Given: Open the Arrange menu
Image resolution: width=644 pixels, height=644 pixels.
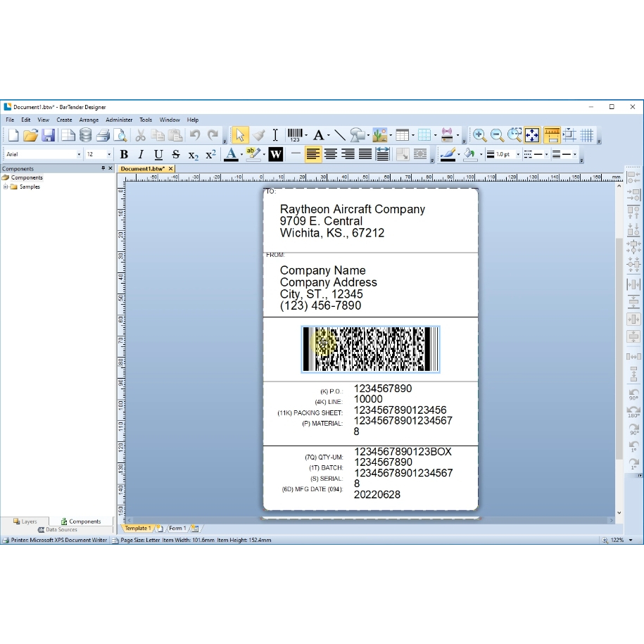Looking at the screenshot, I should (x=89, y=120).
